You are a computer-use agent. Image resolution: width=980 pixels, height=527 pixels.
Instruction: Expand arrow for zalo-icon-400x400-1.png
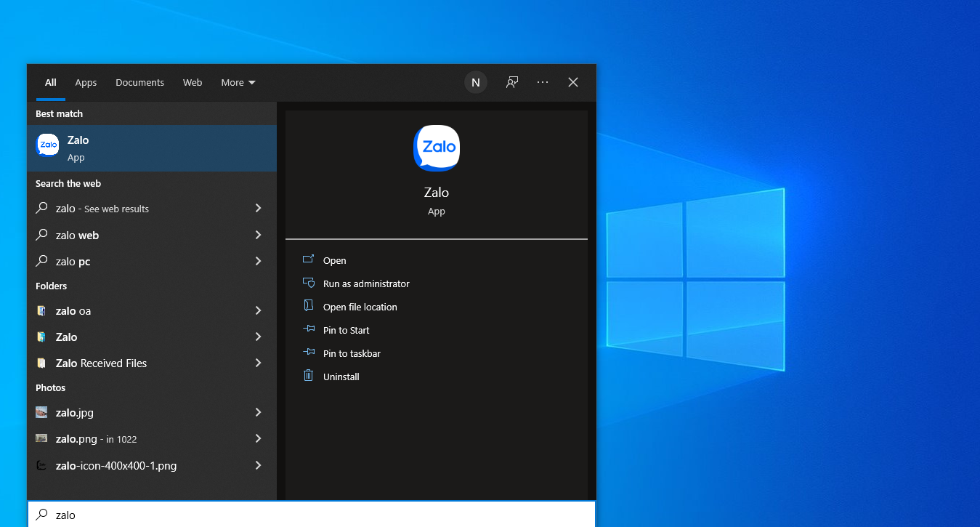pyautogui.click(x=258, y=465)
